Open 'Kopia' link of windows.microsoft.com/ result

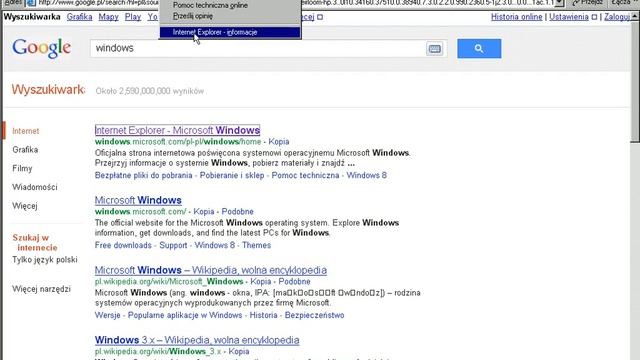pos(204,211)
